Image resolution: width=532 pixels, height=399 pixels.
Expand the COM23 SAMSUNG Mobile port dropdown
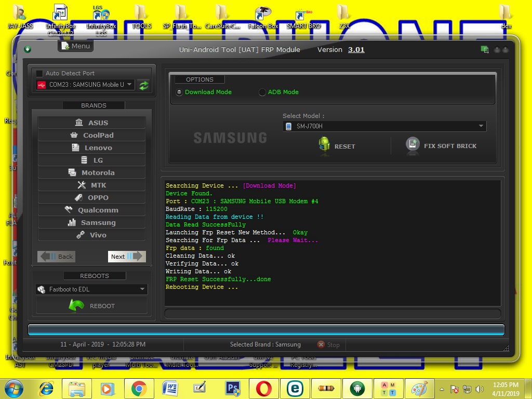point(85,85)
